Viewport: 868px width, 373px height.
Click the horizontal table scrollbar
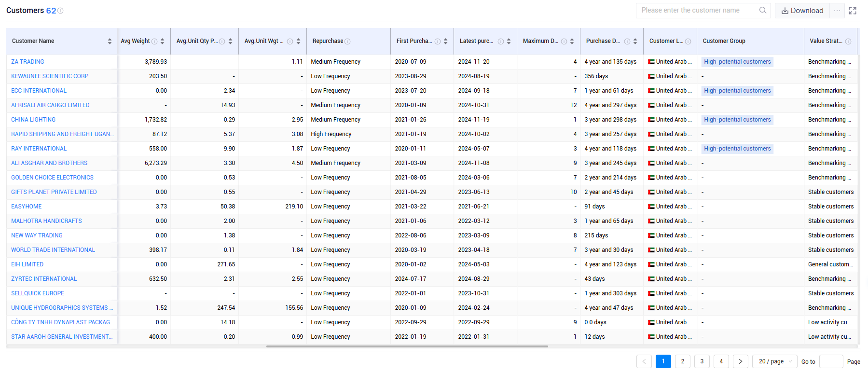[x=407, y=346]
